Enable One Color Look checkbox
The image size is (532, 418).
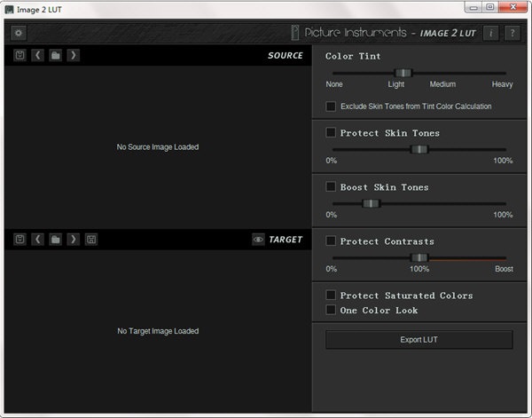pyautogui.click(x=331, y=310)
